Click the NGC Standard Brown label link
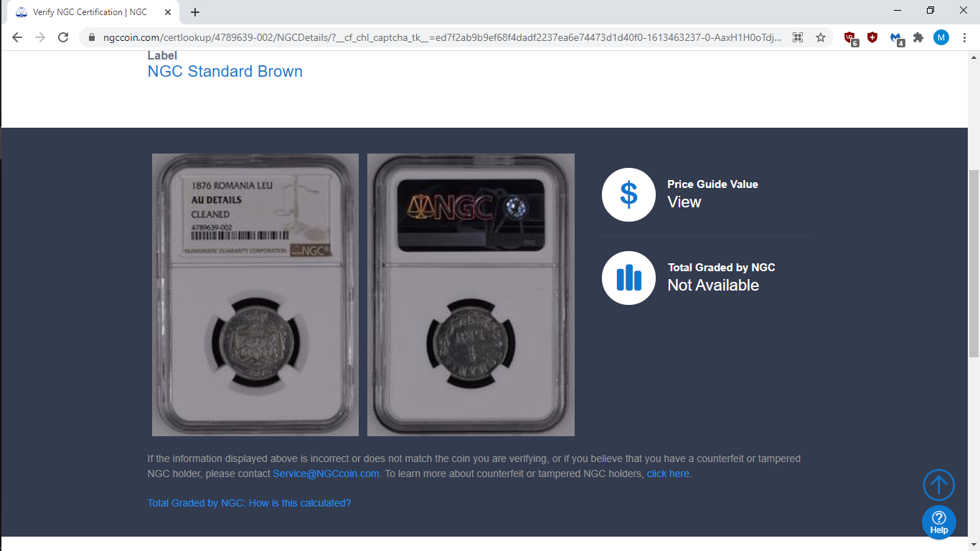 (x=225, y=72)
